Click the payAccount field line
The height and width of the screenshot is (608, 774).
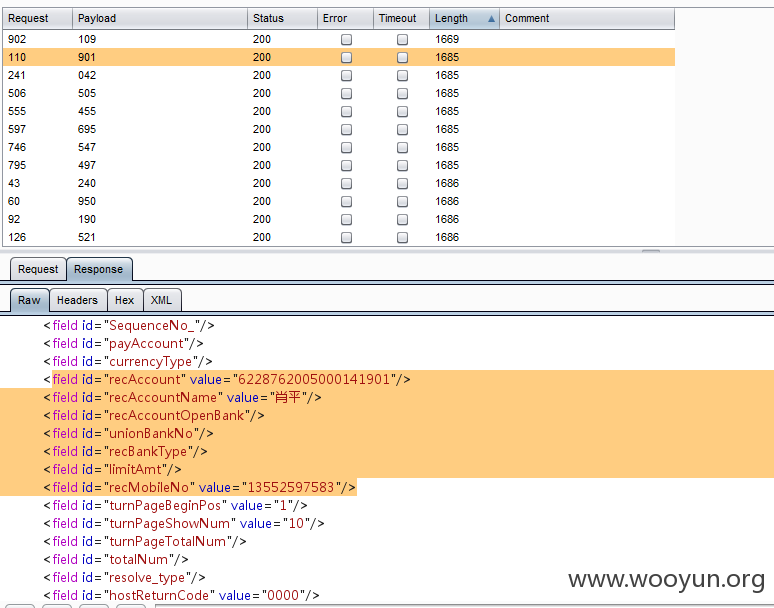tap(123, 343)
